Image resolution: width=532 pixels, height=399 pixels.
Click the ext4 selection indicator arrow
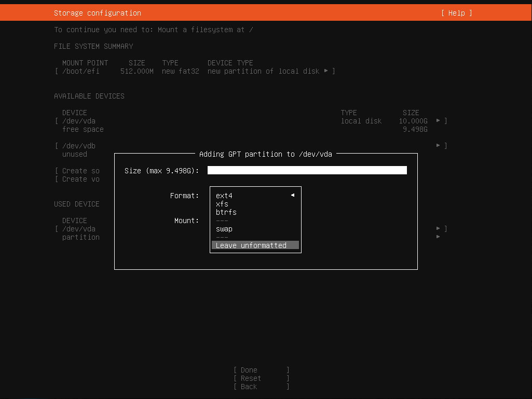293,196
